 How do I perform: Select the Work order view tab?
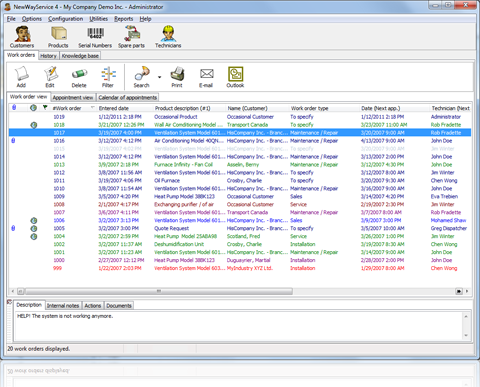[28, 97]
